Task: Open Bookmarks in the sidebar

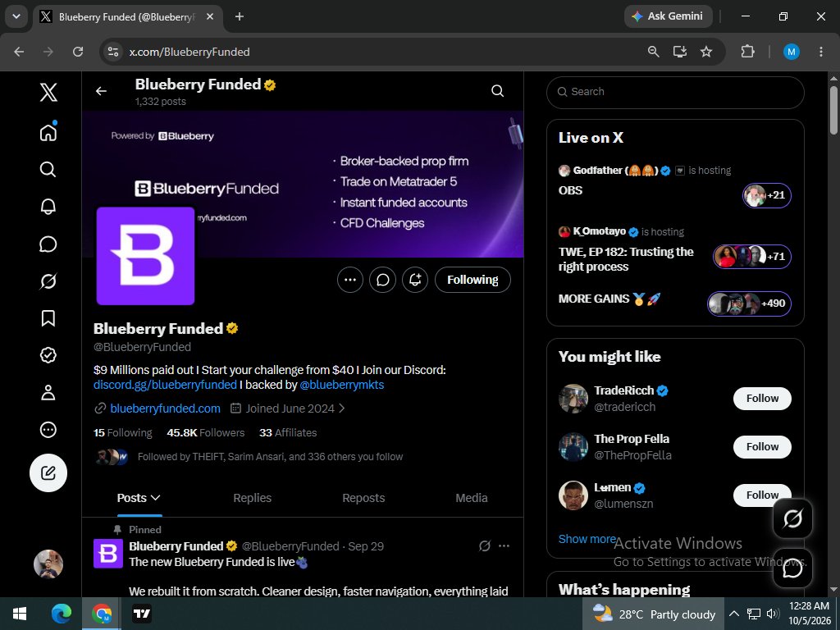Action: click(48, 317)
